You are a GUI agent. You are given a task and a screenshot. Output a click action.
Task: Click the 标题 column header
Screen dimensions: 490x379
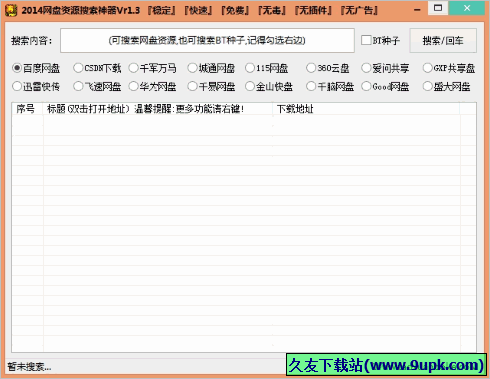[x=158, y=109]
